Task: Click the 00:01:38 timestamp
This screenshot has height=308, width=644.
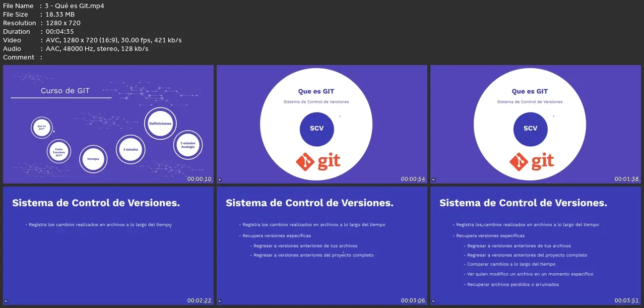Action: (627, 179)
